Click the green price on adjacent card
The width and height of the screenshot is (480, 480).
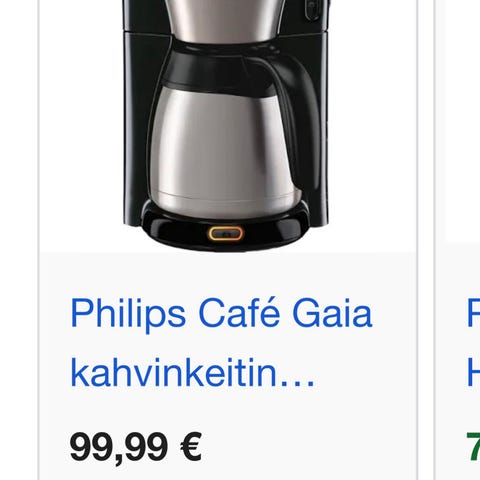tap(473, 447)
